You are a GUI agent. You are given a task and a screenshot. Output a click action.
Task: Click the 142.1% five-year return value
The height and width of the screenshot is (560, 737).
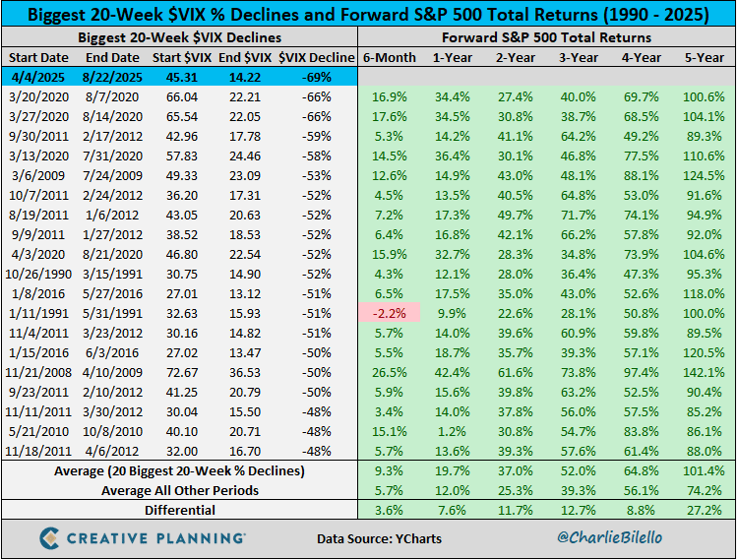point(704,372)
